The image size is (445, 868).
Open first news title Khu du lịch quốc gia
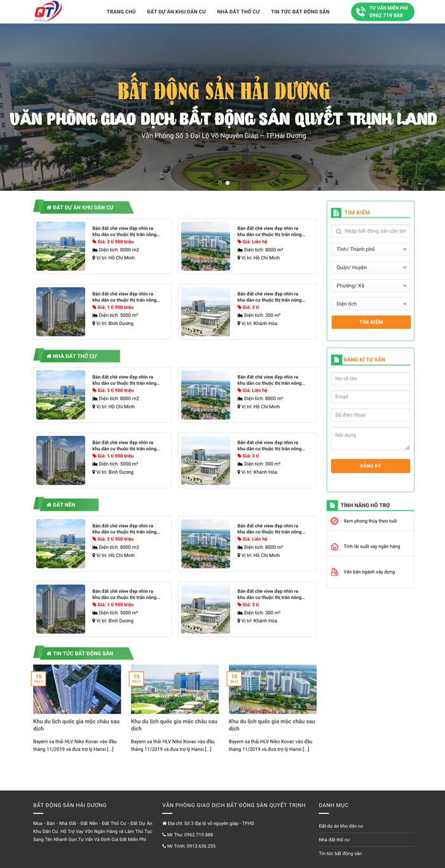click(x=76, y=725)
